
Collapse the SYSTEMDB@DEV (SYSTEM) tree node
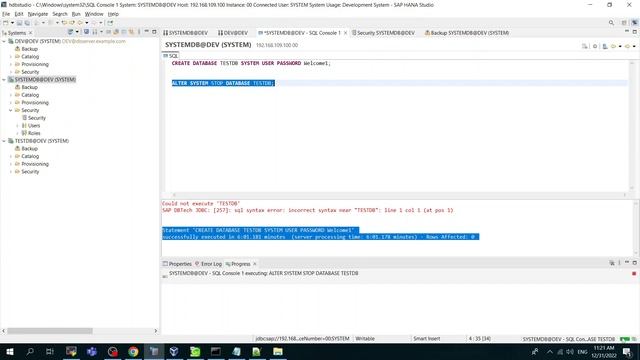(x=4, y=80)
